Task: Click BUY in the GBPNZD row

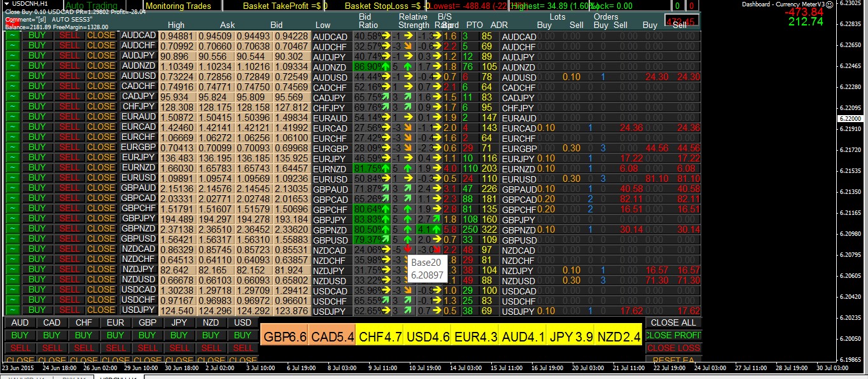Action: coord(37,230)
